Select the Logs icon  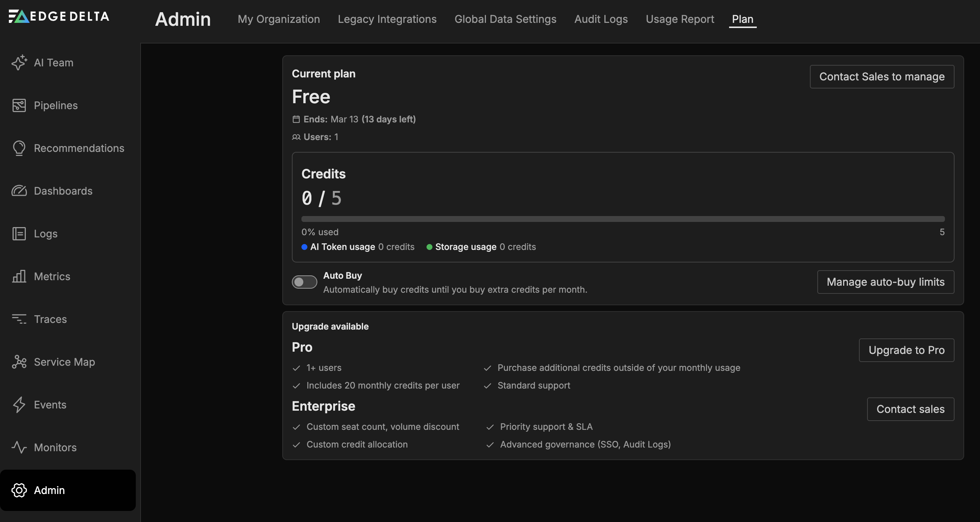20,234
